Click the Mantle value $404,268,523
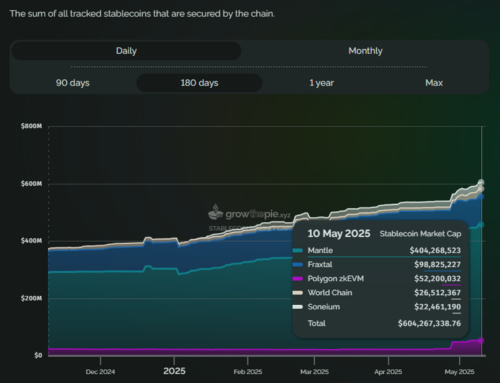This screenshot has height=383, width=500. [435, 250]
